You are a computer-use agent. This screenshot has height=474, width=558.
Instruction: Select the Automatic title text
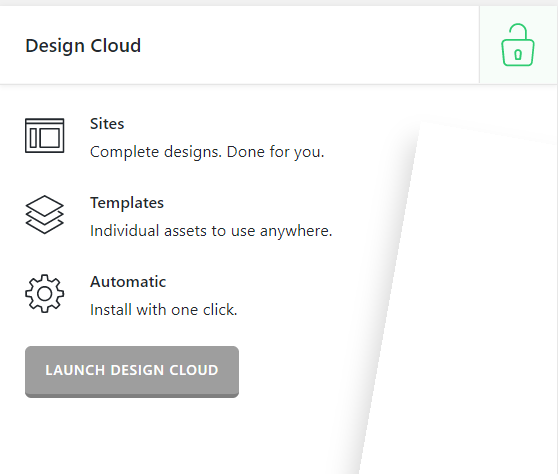tap(128, 282)
